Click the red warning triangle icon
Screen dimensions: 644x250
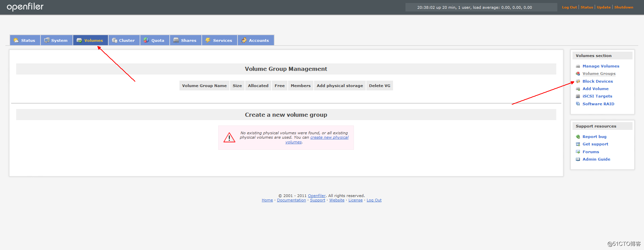point(229,137)
